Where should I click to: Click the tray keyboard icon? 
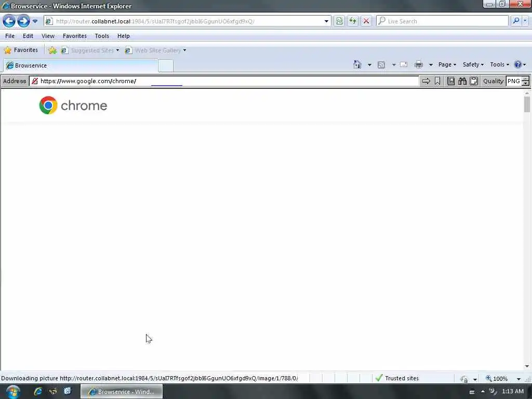pos(472,392)
